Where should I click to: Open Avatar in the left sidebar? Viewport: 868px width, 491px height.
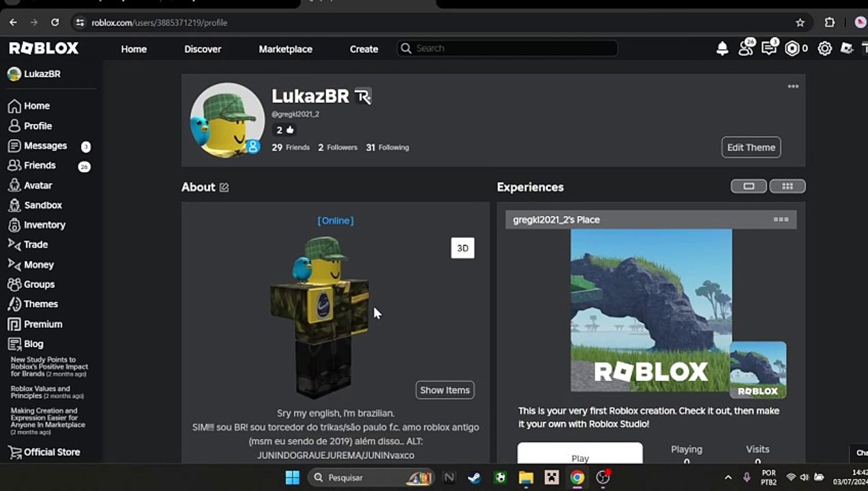tap(30, 185)
